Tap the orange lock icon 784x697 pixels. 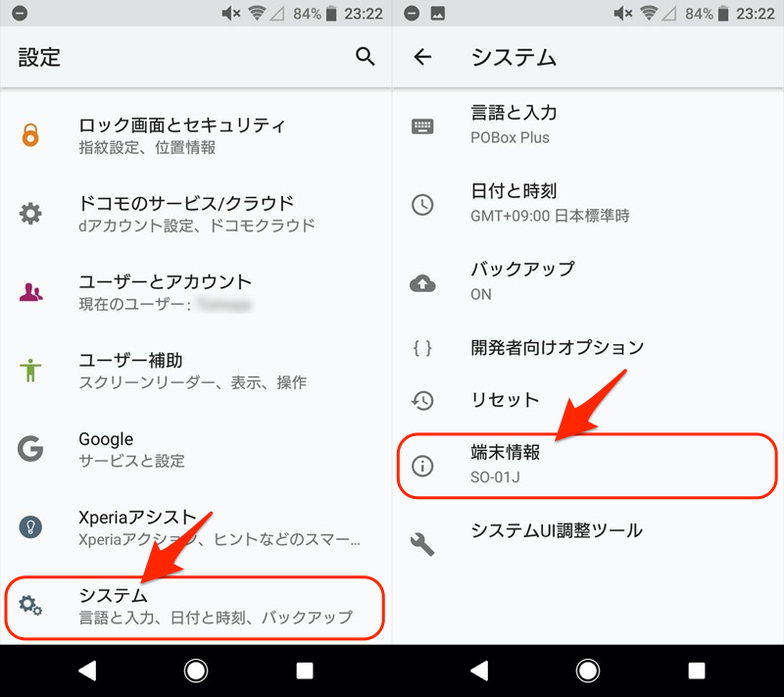(30, 135)
